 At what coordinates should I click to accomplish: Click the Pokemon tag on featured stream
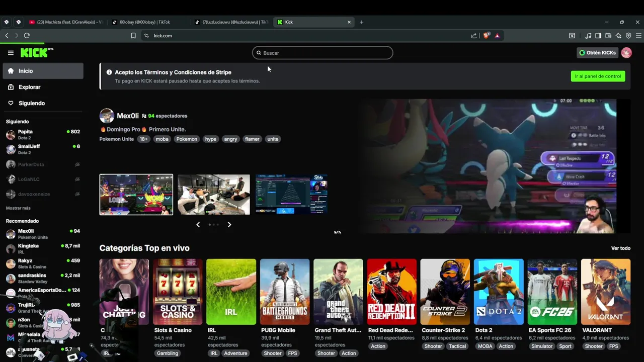[187, 139]
